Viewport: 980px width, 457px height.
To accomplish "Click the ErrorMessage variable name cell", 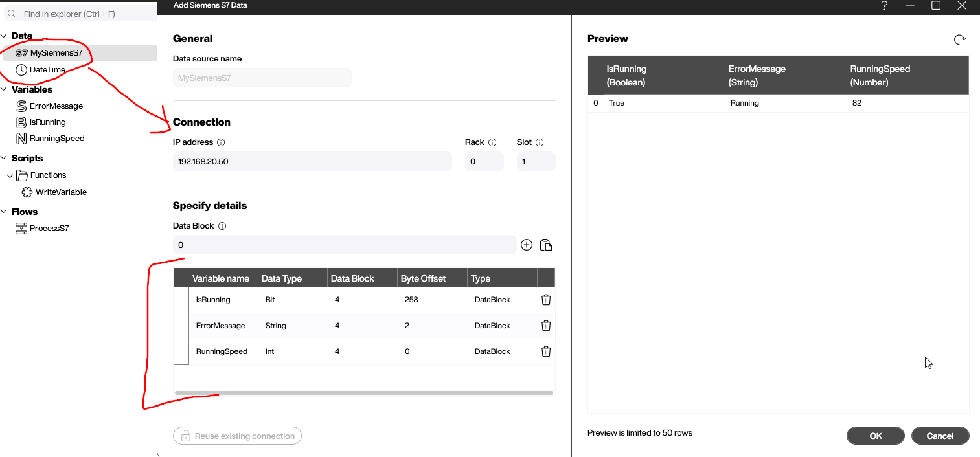I will pos(223,326).
